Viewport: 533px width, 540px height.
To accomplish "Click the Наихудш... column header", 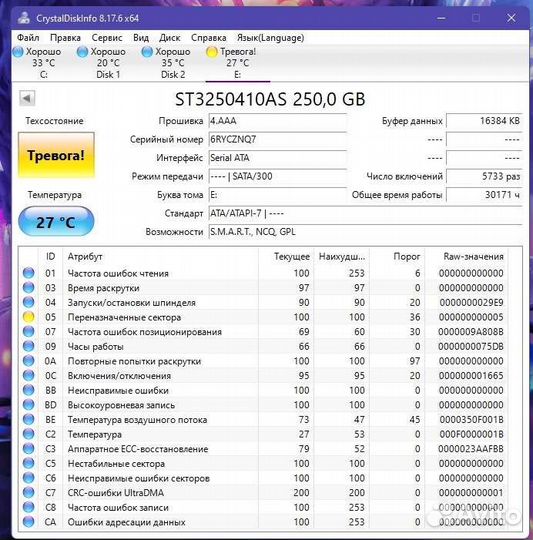I will tap(342, 257).
